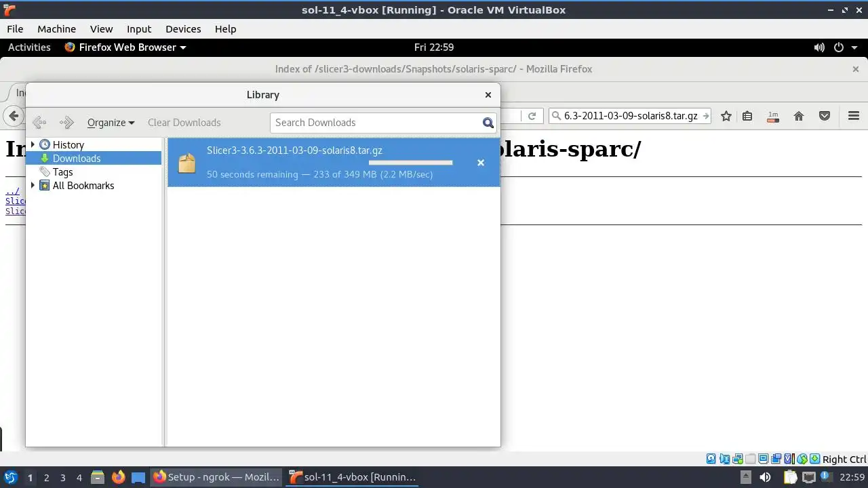This screenshot has height=488, width=868.
Task: Click Clear Downloads in Library toolbar
Action: tap(184, 123)
